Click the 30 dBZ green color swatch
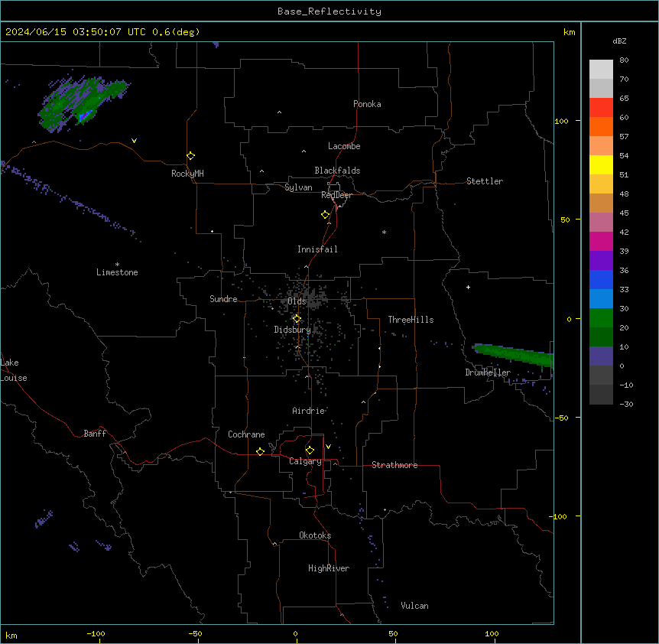 [601, 318]
